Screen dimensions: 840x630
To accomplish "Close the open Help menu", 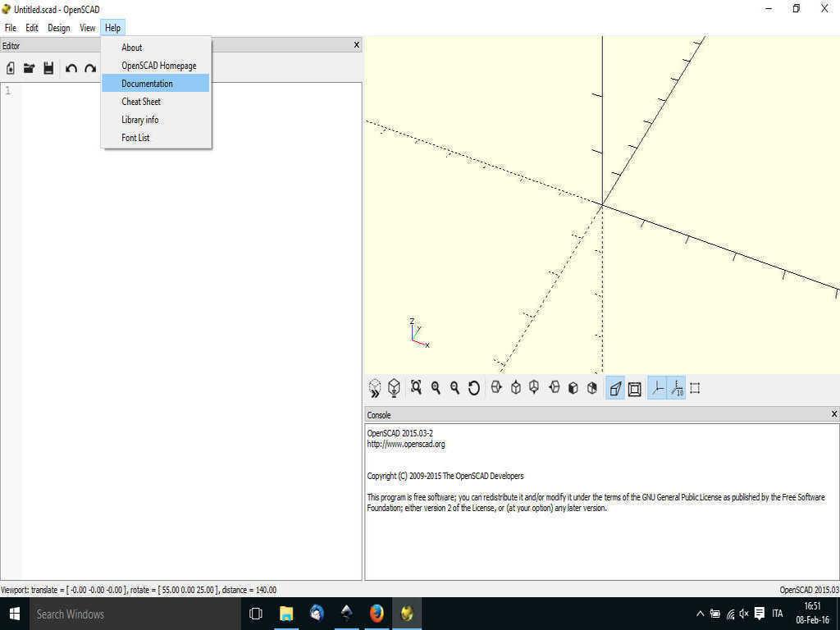I will click(112, 28).
